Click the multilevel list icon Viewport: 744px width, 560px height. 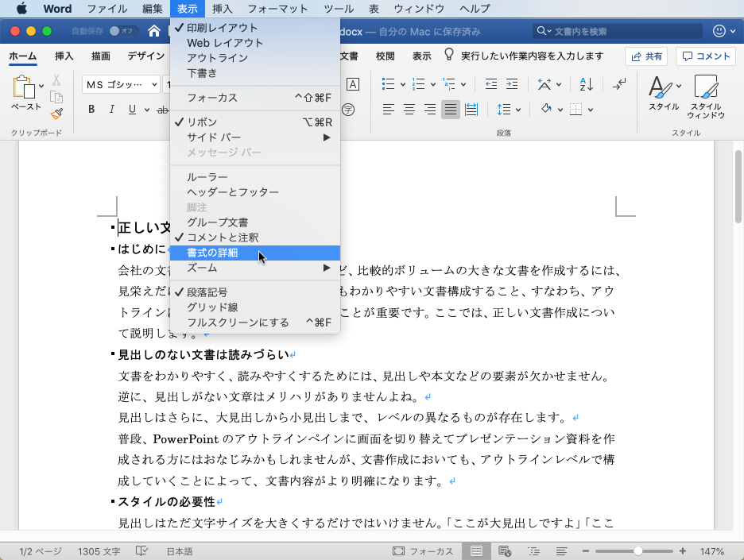point(449,84)
